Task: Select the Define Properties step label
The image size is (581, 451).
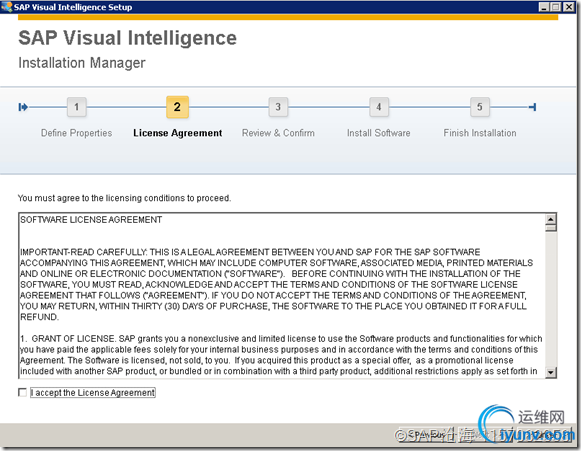Action: [76, 133]
